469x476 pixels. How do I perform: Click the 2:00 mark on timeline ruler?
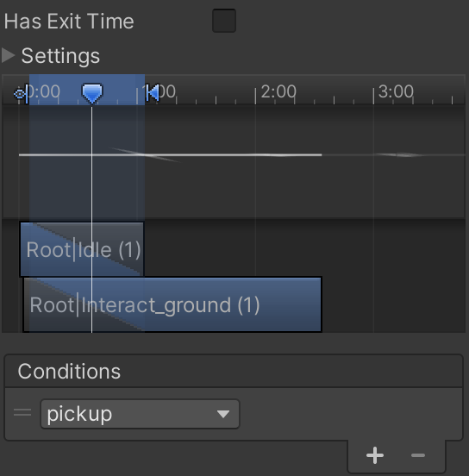pyautogui.click(x=278, y=91)
